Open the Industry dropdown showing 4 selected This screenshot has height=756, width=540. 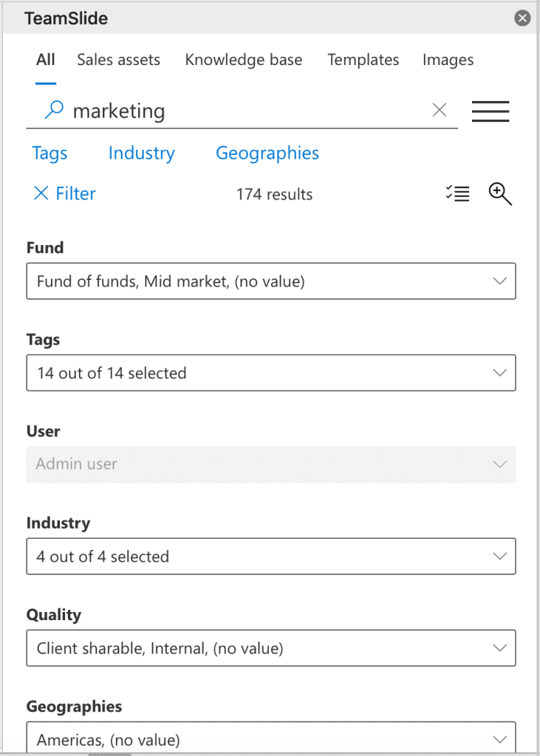point(271,557)
